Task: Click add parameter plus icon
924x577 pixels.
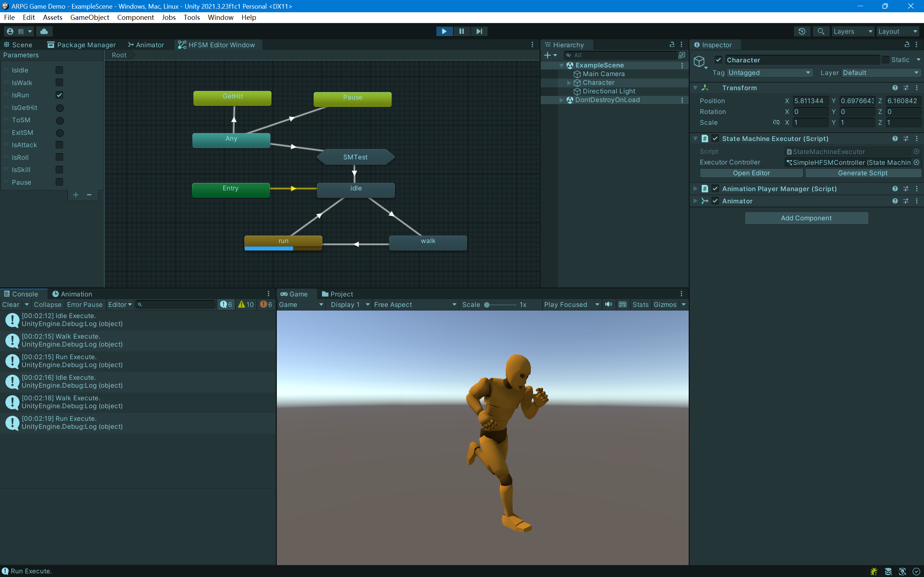Action: tap(75, 195)
